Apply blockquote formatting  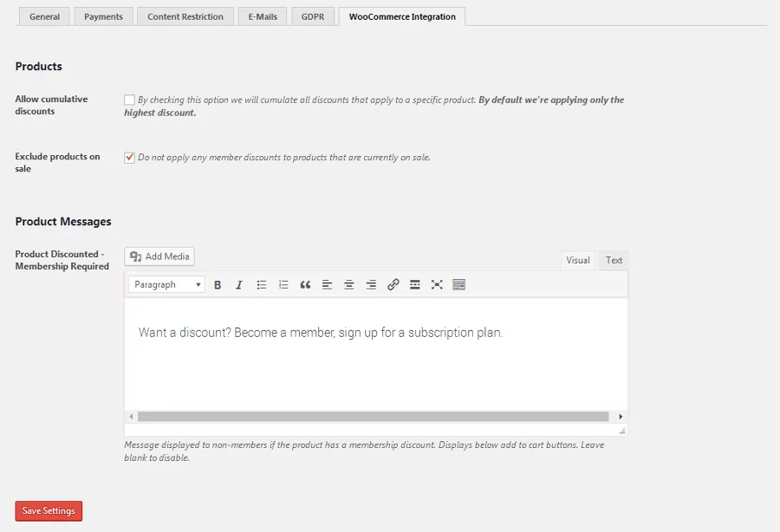(305, 285)
